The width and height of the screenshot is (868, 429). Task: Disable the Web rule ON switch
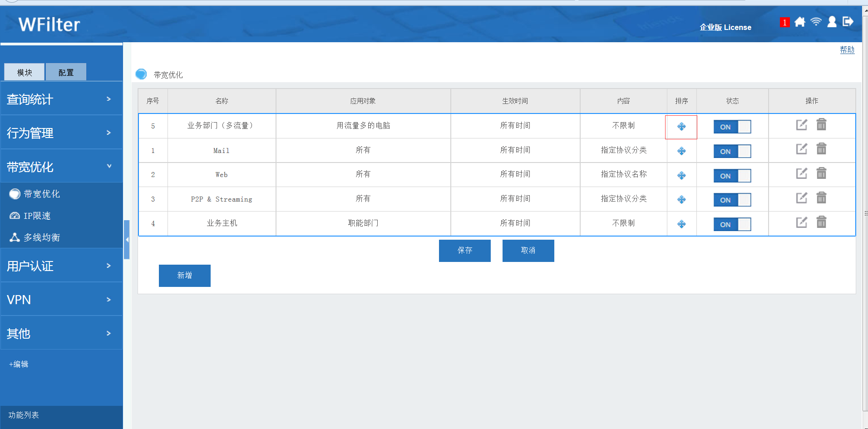[x=732, y=176]
